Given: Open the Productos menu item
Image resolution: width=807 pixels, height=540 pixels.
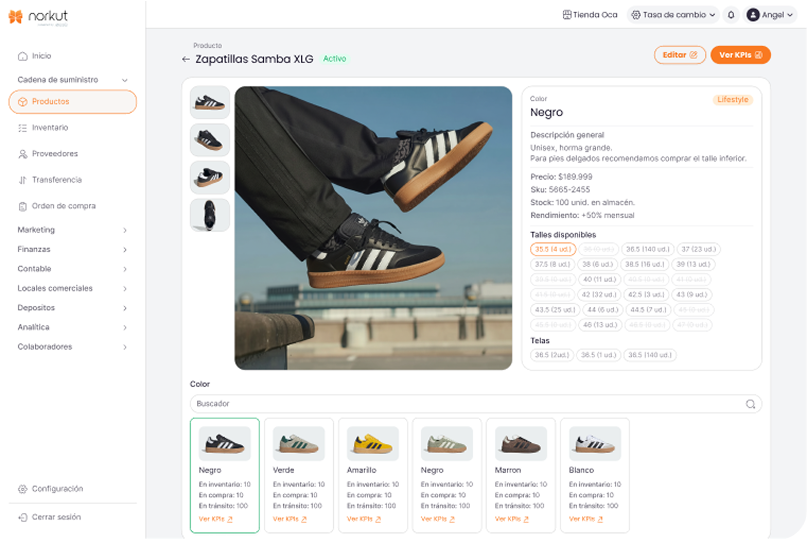Looking at the screenshot, I should (x=72, y=102).
